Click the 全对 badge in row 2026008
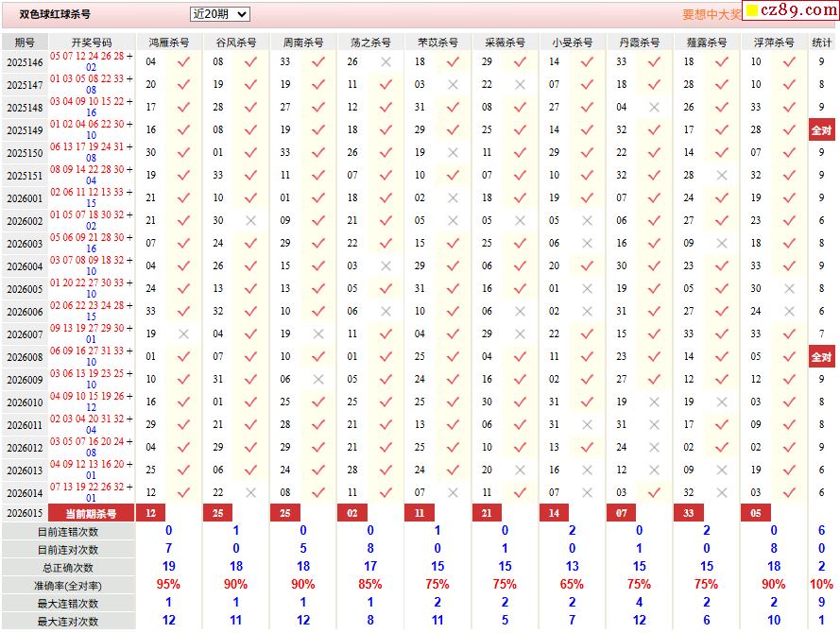 821,357
